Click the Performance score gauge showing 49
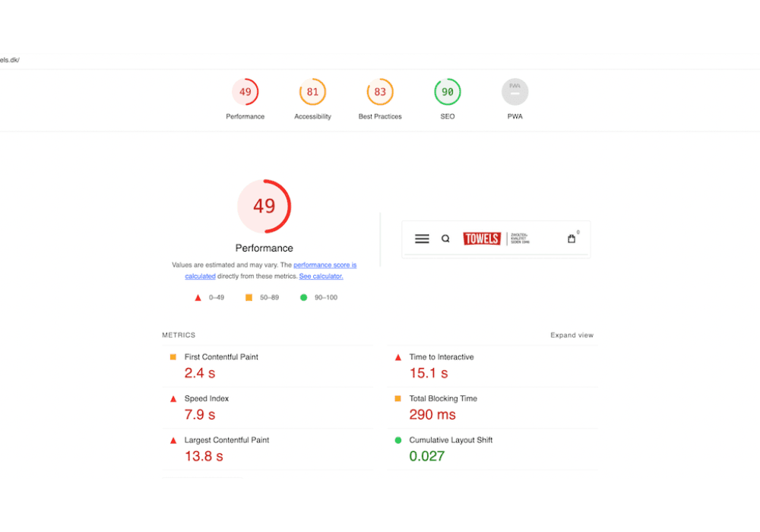Image resolution: width=760 pixels, height=532 pixels. [x=245, y=91]
